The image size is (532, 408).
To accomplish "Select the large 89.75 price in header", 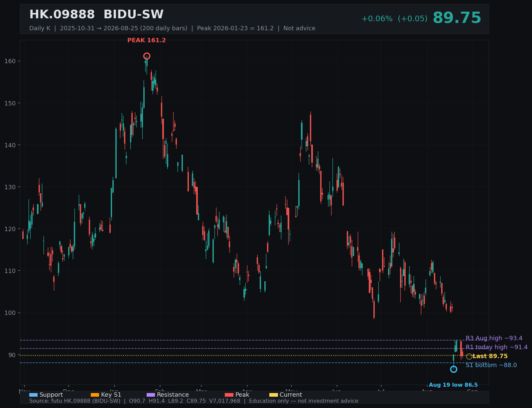I will [x=457, y=18].
